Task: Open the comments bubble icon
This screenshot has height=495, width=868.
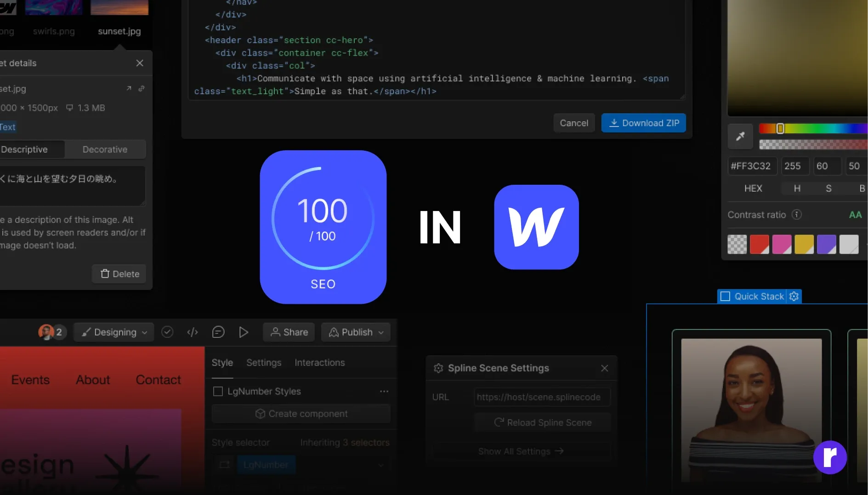Action: coord(218,332)
